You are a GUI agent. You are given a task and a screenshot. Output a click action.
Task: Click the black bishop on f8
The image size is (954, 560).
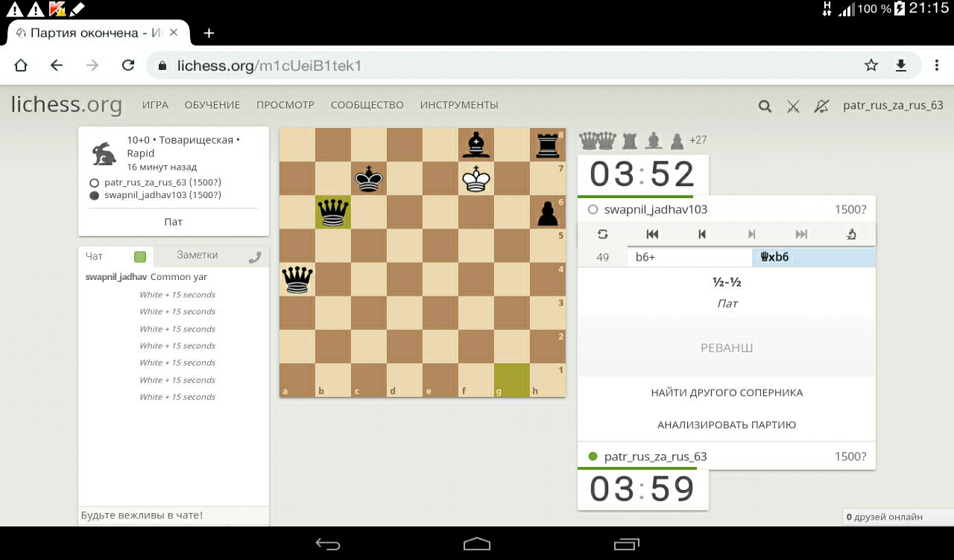(x=476, y=145)
